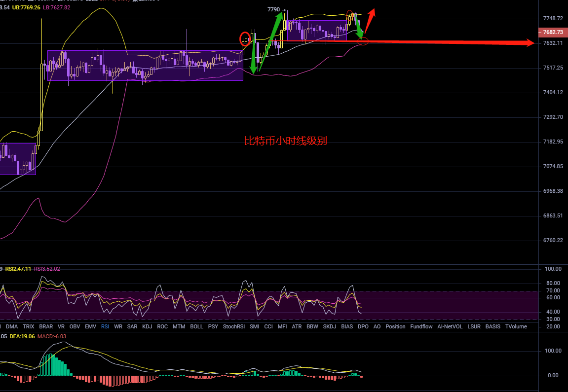Viewport: 568px width, 392px height.
Task: Choose the StochRSI indicator
Action: click(234, 326)
